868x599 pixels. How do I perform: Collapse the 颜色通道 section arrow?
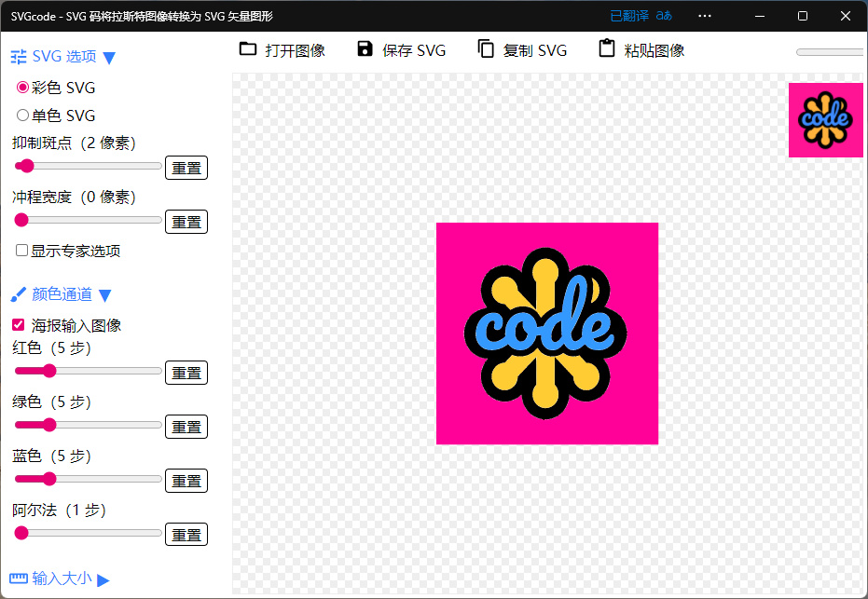pyautogui.click(x=105, y=295)
